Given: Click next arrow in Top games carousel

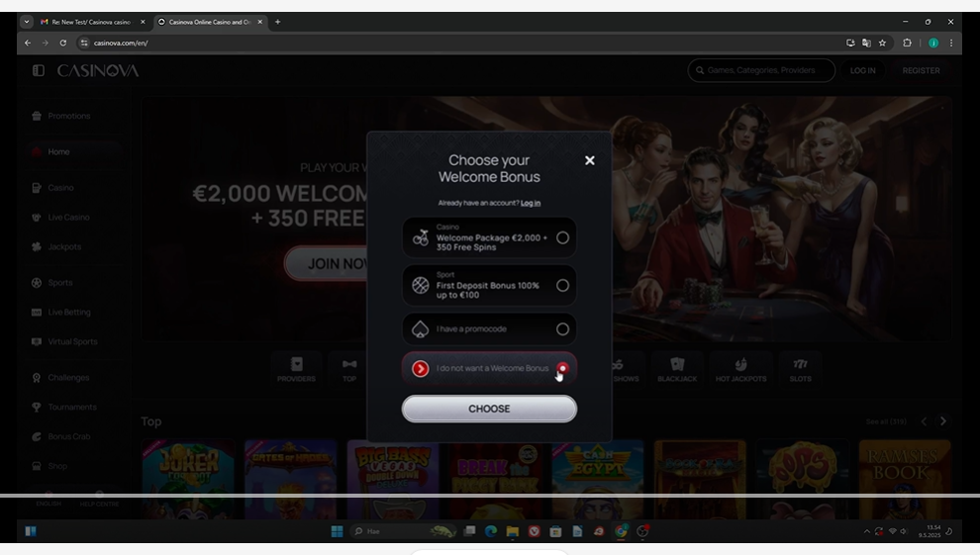Looking at the screenshot, I should tap(943, 421).
